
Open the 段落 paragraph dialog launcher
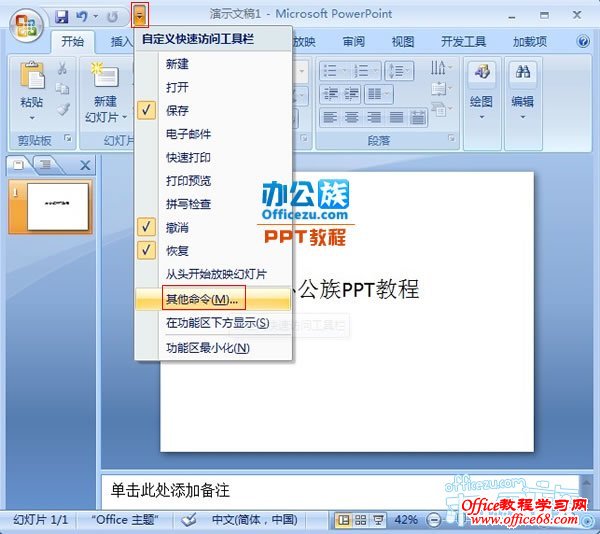tap(452, 138)
